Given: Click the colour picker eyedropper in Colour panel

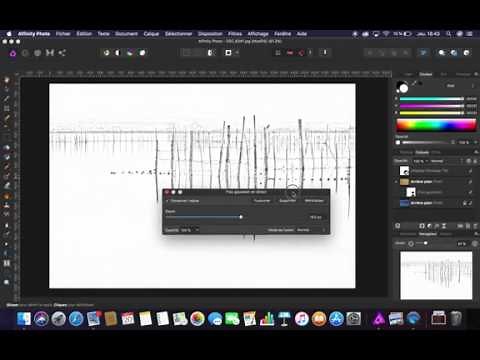Looking at the screenshot, I should (414, 83).
